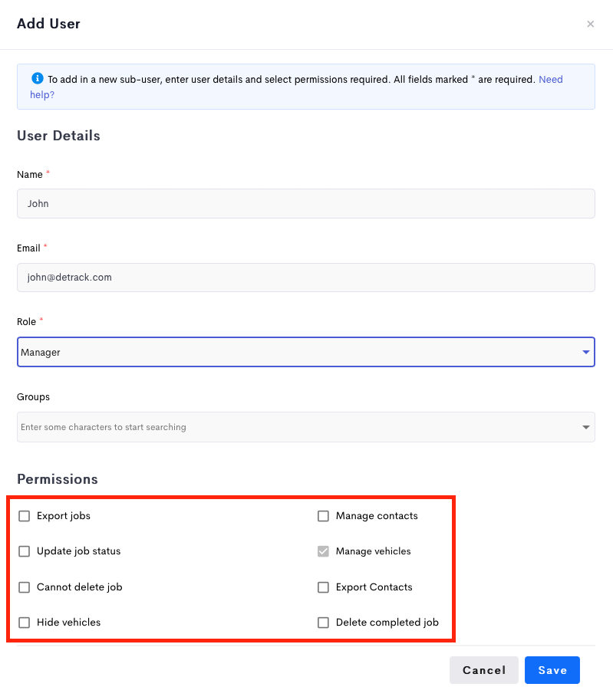Toggle the Hide vehicles checkbox
The image size is (613, 700).
point(24,623)
